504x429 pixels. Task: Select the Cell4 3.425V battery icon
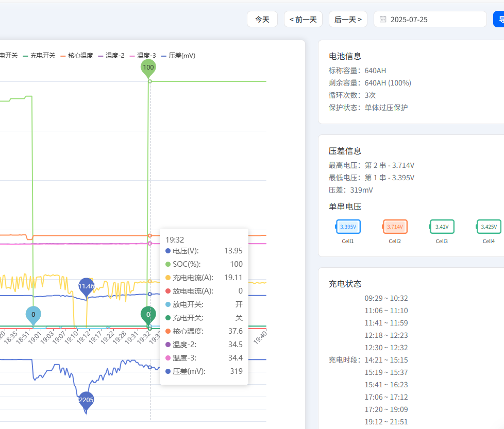click(489, 227)
